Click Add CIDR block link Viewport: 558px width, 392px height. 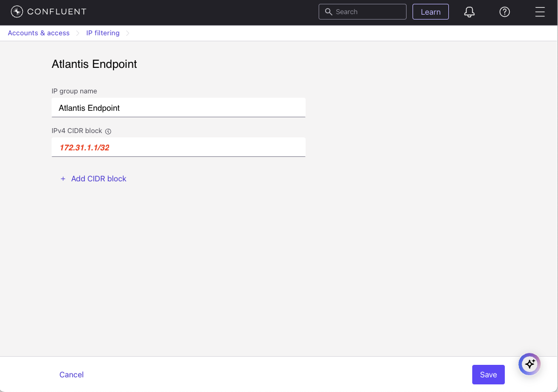pyautogui.click(x=99, y=179)
